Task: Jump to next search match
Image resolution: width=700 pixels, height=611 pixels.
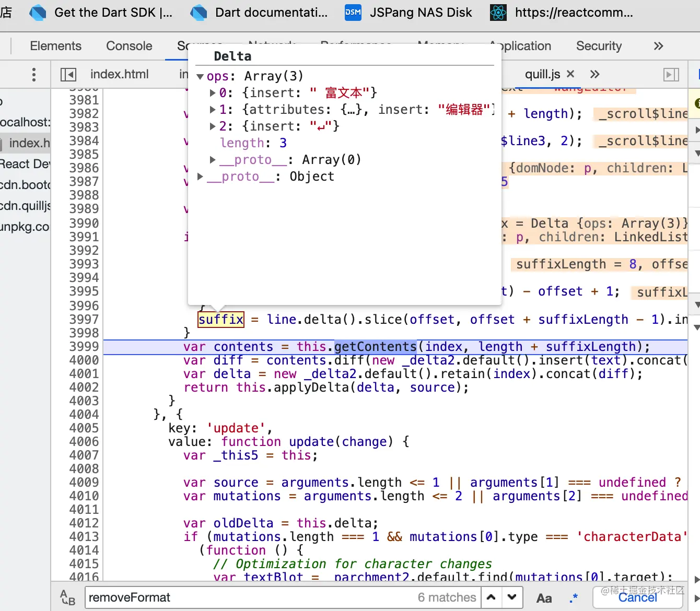Action: click(512, 597)
